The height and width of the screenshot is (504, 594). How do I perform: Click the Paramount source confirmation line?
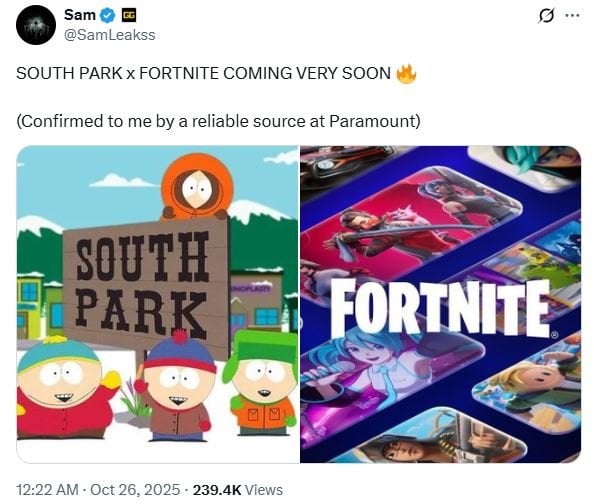[x=218, y=122]
